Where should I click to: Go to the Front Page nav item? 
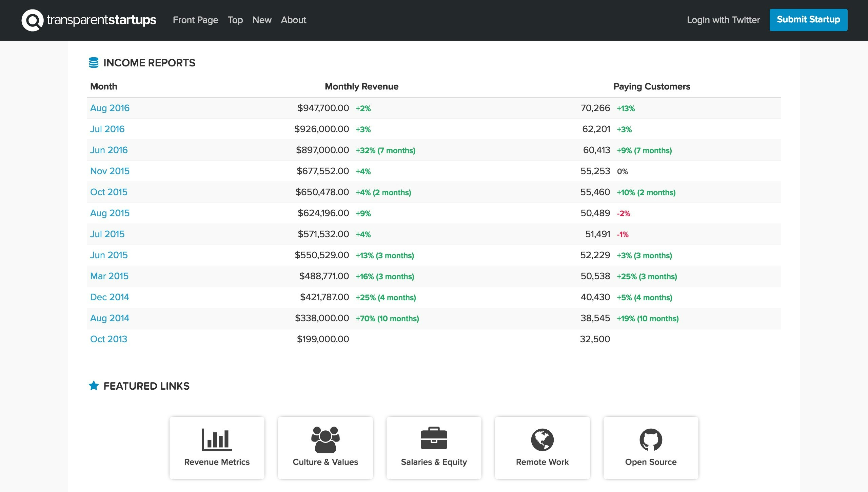pyautogui.click(x=195, y=20)
